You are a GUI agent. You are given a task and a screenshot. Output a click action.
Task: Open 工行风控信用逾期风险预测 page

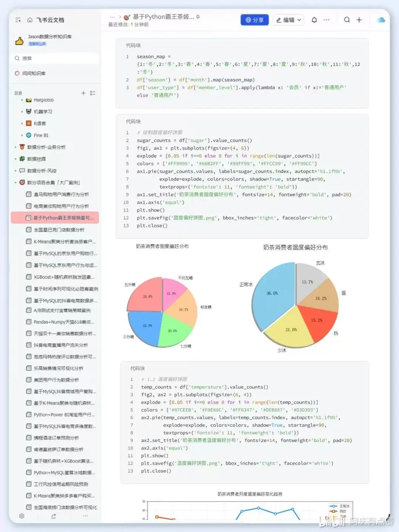(61, 484)
